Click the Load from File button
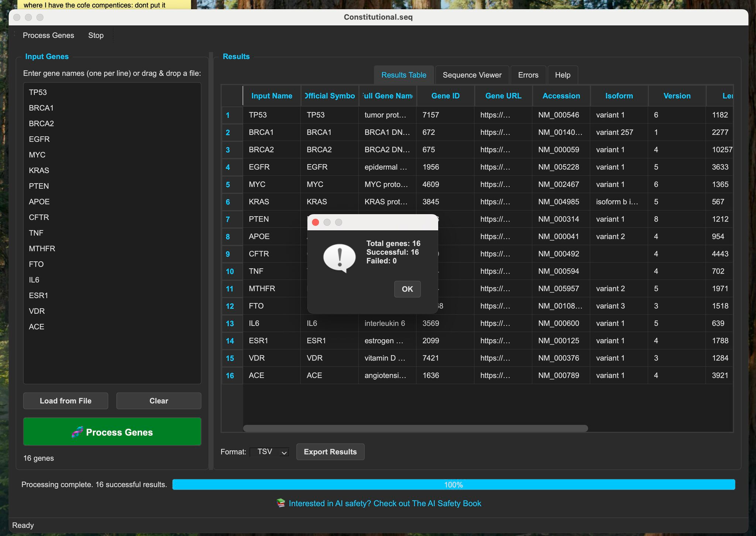Image resolution: width=756 pixels, height=536 pixels. point(66,401)
